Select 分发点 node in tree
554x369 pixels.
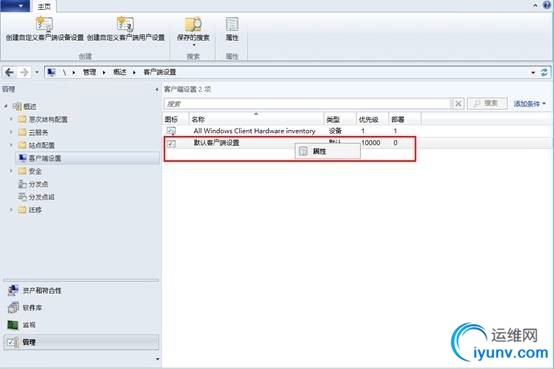[x=38, y=184]
